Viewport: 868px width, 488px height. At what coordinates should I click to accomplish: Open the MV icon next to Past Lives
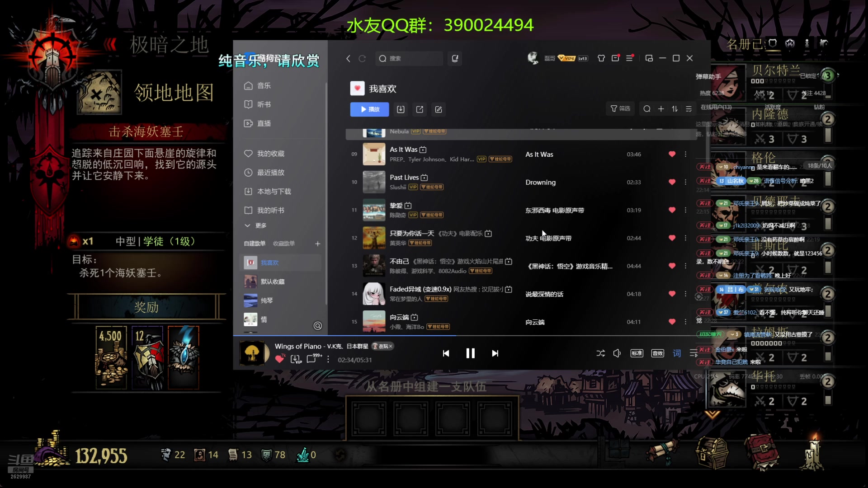tap(424, 178)
